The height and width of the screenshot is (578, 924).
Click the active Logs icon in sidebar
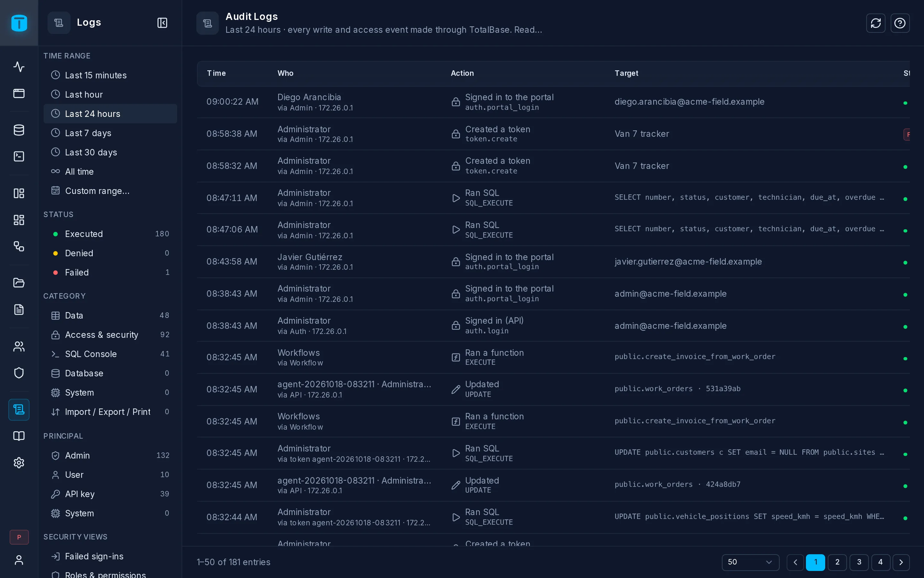[19, 410]
